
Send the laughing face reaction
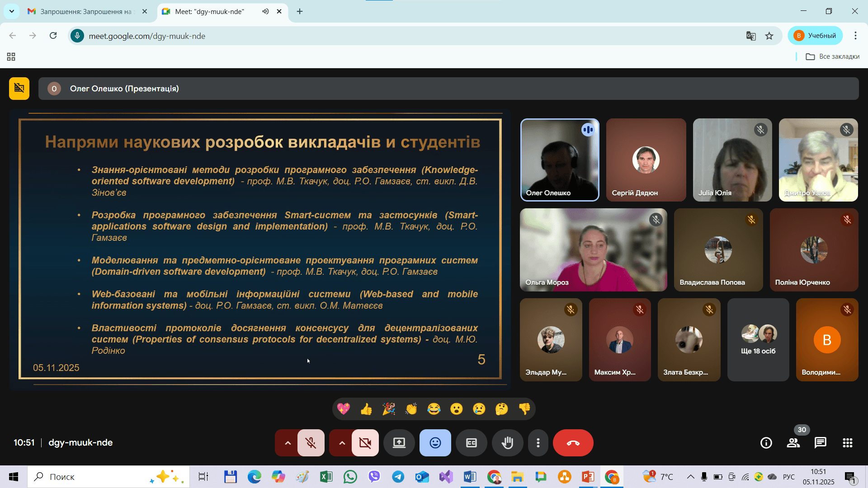tap(434, 409)
